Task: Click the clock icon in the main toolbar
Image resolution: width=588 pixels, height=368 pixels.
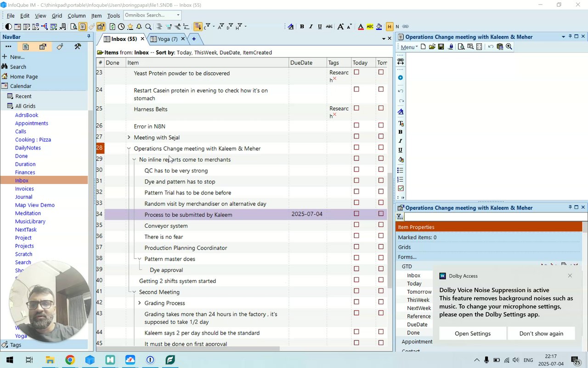Action: point(121,27)
